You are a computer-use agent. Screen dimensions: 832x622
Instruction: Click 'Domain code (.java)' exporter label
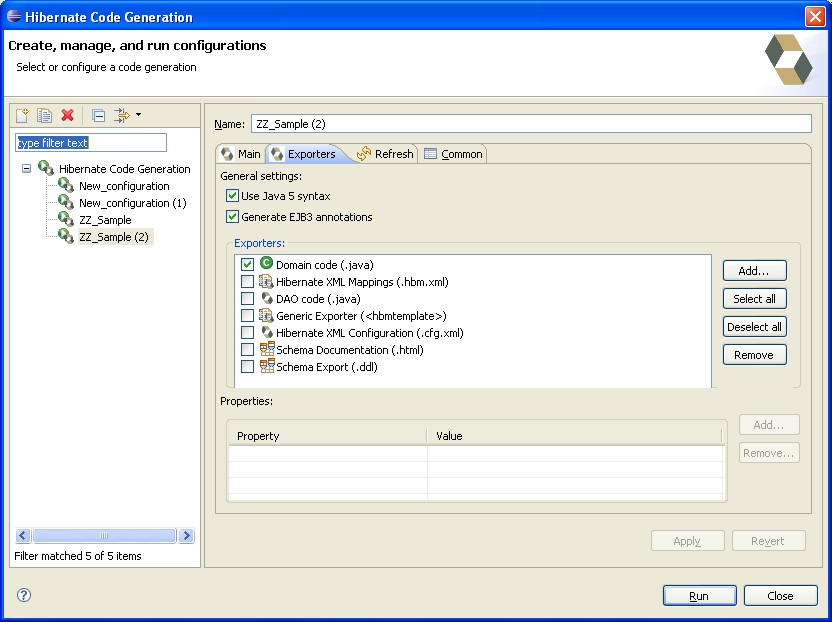click(x=325, y=265)
